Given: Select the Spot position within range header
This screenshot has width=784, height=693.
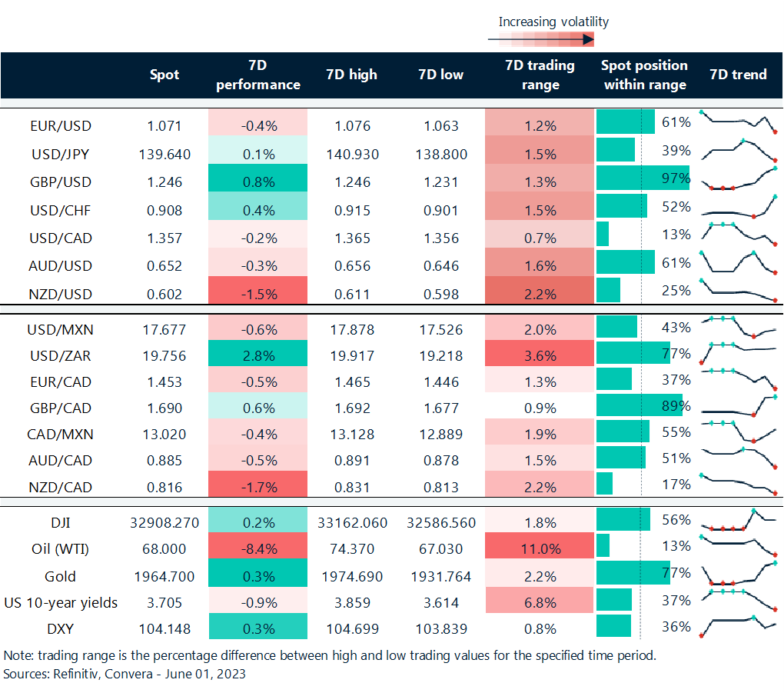Looking at the screenshot, I should 644,75.
